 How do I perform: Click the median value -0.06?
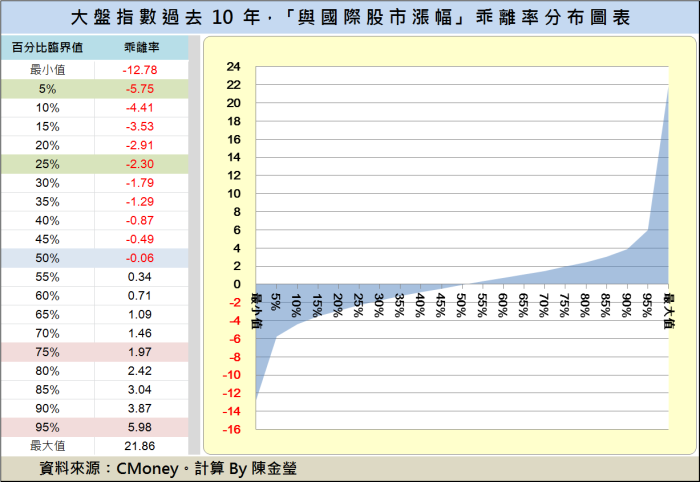click(x=140, y=258)
